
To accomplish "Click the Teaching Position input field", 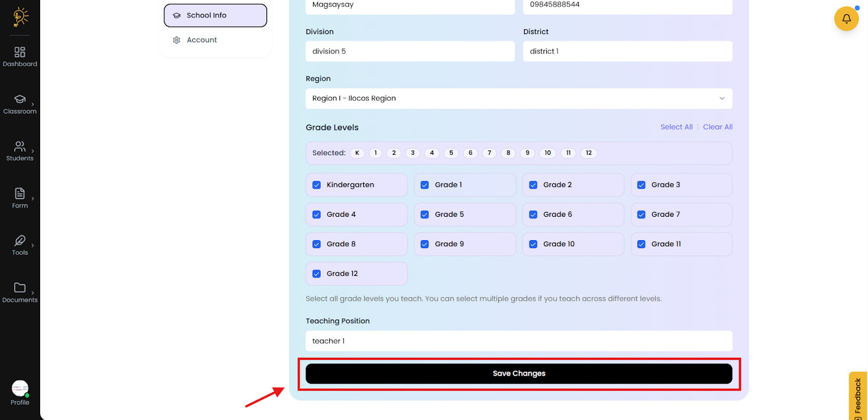I will point(519,341).
